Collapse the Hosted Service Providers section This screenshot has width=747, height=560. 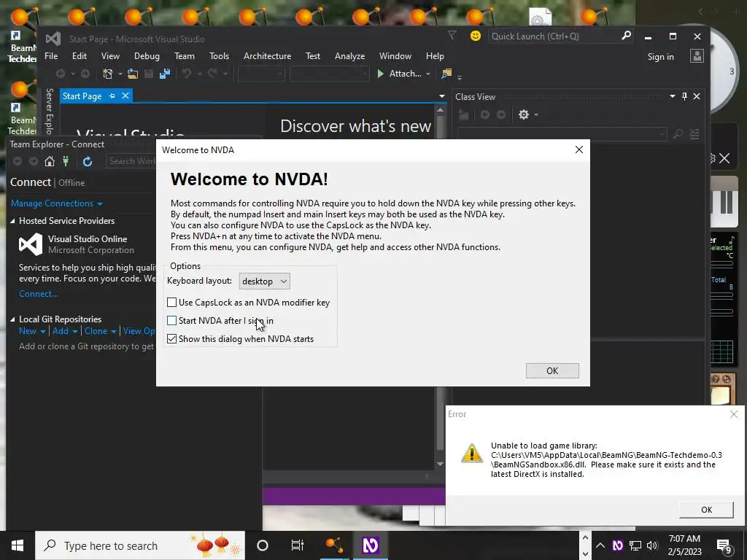13,221
